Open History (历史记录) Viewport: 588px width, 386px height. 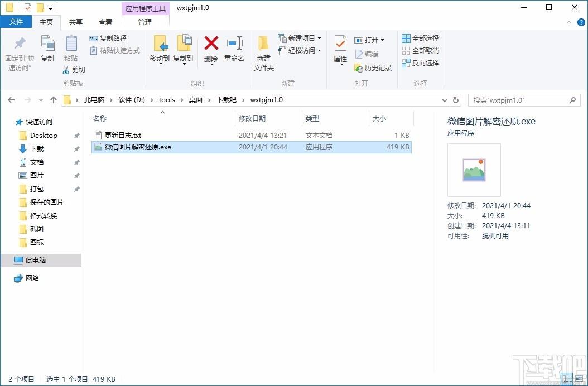tap(373, 68)
